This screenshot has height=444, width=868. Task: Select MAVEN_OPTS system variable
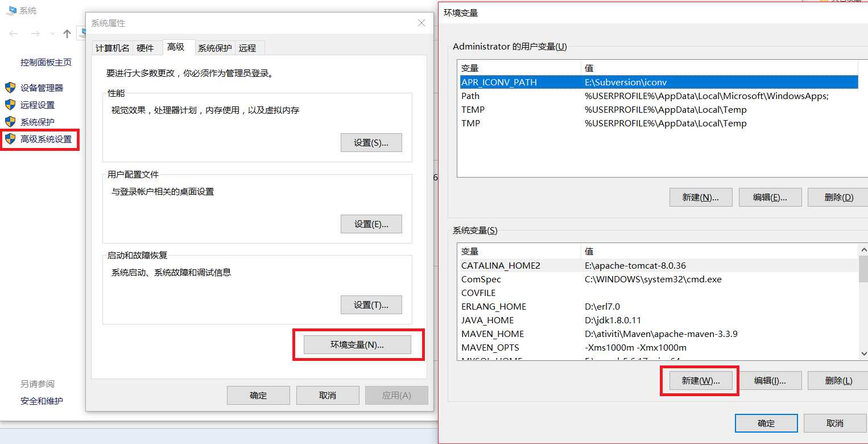[x=659, y=348]
